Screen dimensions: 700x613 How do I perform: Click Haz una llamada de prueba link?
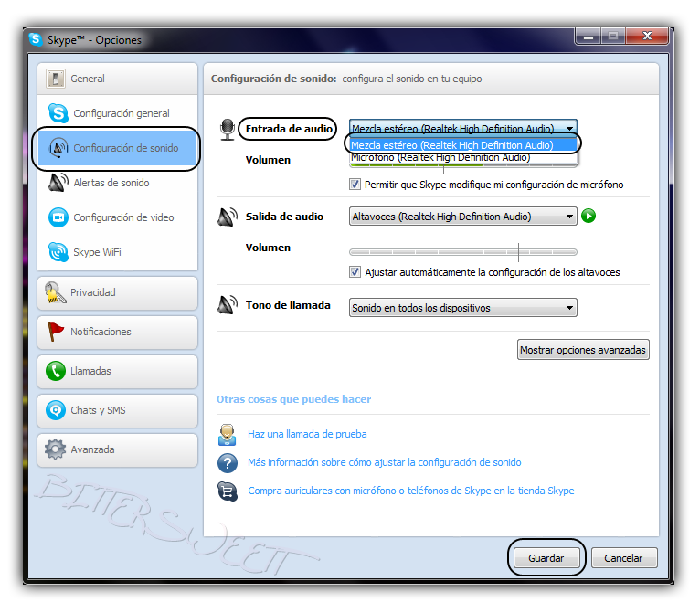tap(307, 434)
